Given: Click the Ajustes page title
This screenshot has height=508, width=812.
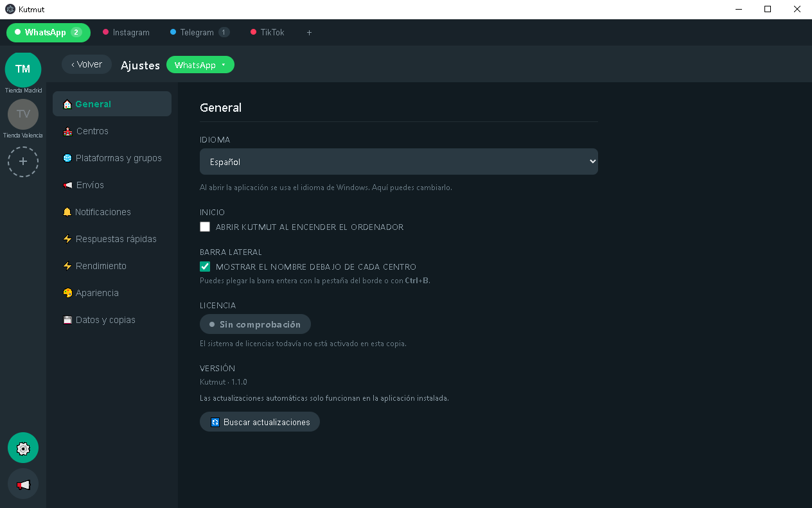Looking at the screenshot, I should tap(140, 65).
